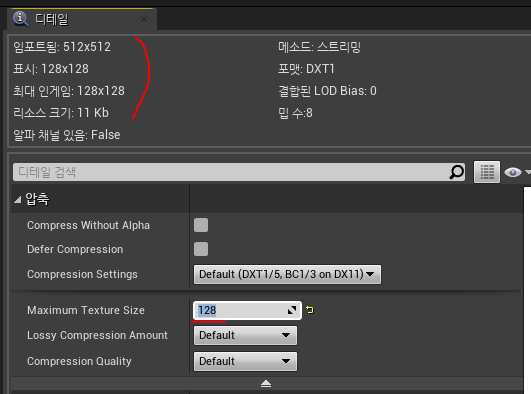
Task: Click the 최대 인게임: 128x128 text
Action: pyautogui.click(x=69, y=91)
